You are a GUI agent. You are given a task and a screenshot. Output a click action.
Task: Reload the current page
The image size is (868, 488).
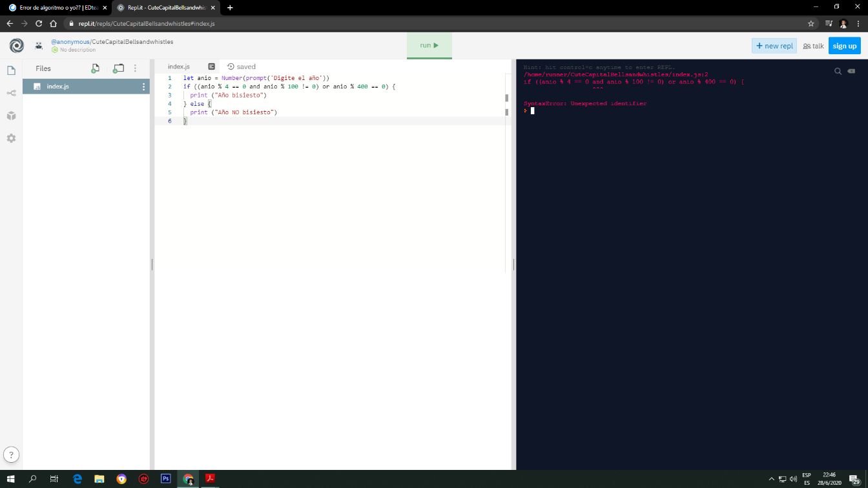click(x=39, y=23)
